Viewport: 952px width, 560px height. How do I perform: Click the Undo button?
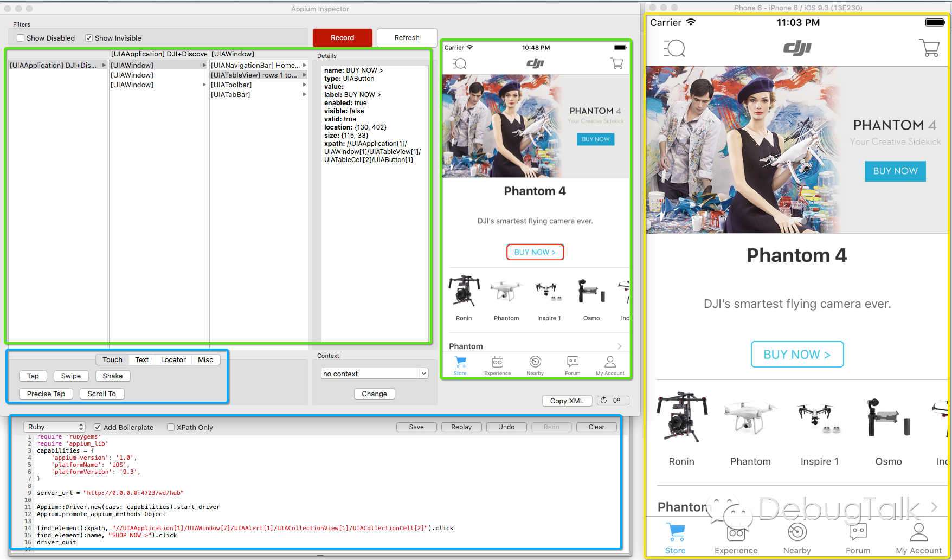click(x=506, y=427)
